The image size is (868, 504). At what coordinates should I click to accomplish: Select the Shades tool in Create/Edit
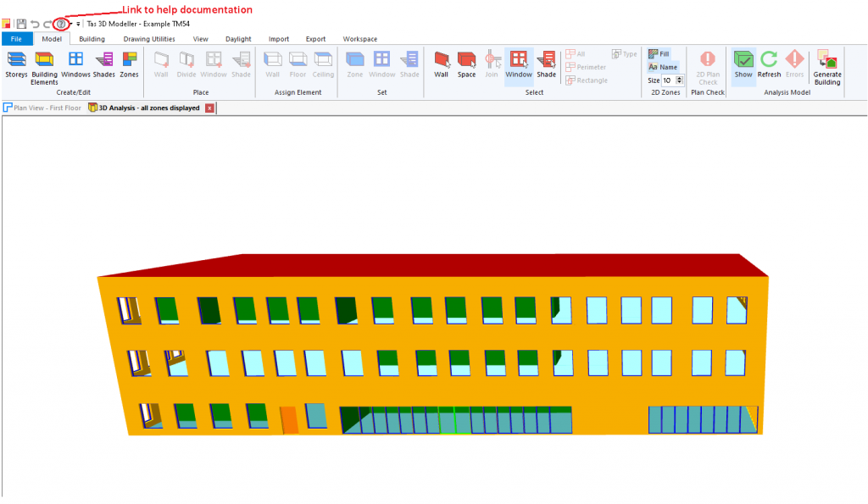coord(103,61)
